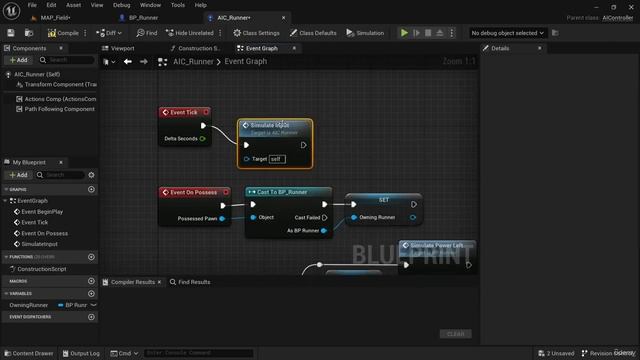Navigate back in graph history

click(128, 62)
